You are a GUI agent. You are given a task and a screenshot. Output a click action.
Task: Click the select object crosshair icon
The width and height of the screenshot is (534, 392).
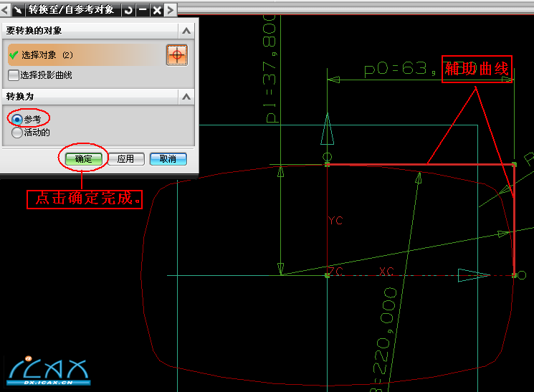pos(176,55)
